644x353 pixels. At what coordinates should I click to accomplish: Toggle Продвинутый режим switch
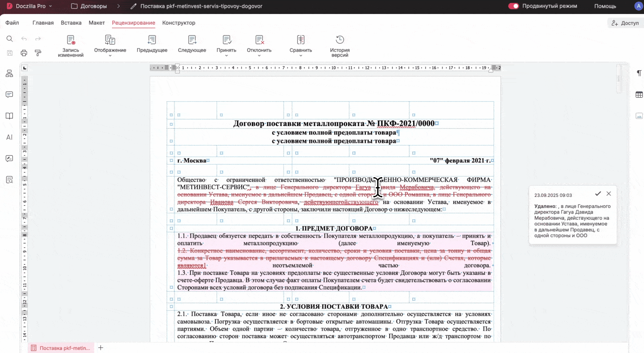click(513, 6)
